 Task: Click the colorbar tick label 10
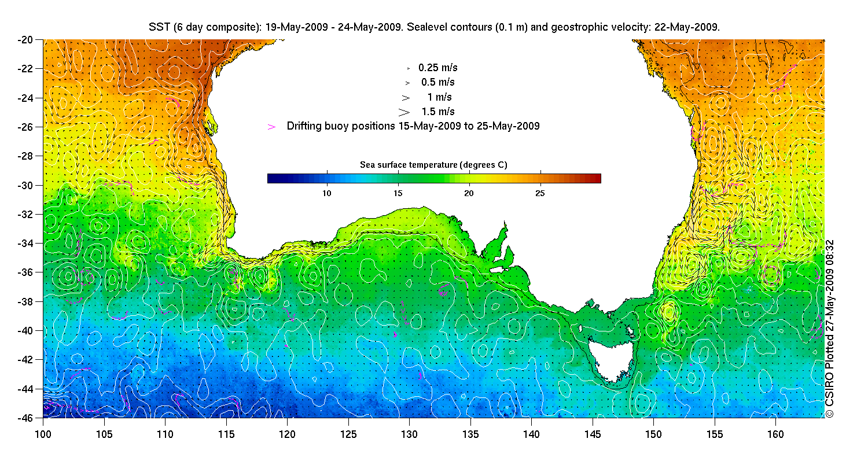pyautogui.click(x=327, y=193)
